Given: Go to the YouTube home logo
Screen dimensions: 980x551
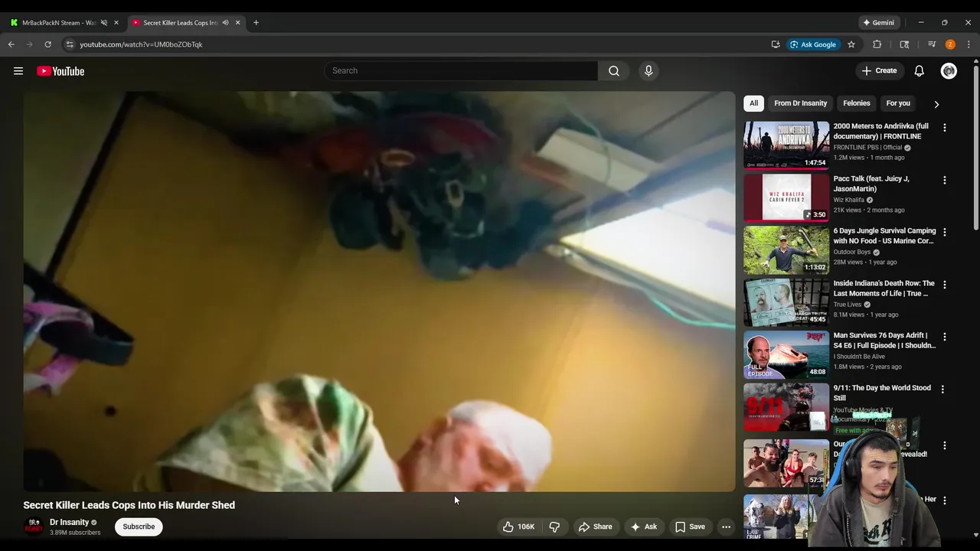Looking at the screenshot, I should tap(60, 71).
